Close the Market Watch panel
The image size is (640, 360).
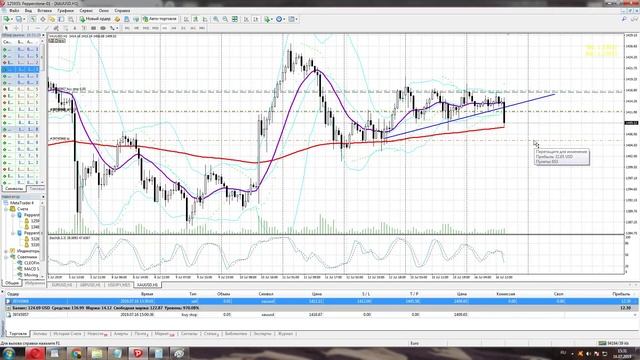point(43,36)
